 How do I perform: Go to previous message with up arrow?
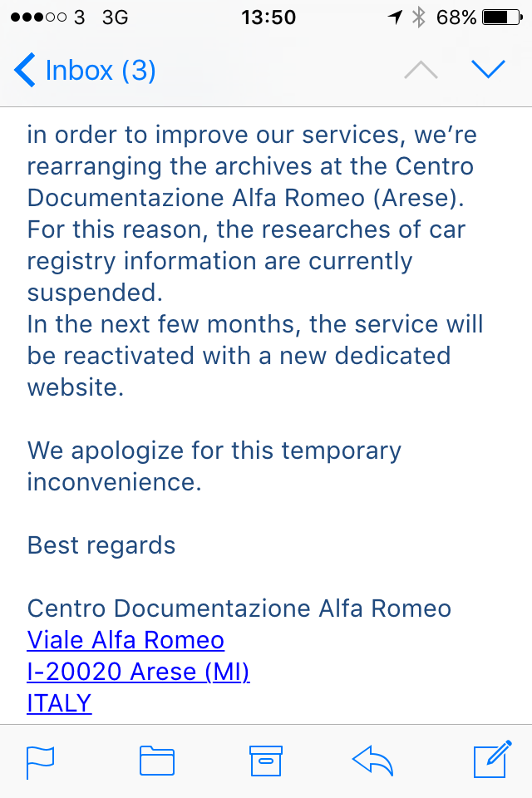[421, 71]
